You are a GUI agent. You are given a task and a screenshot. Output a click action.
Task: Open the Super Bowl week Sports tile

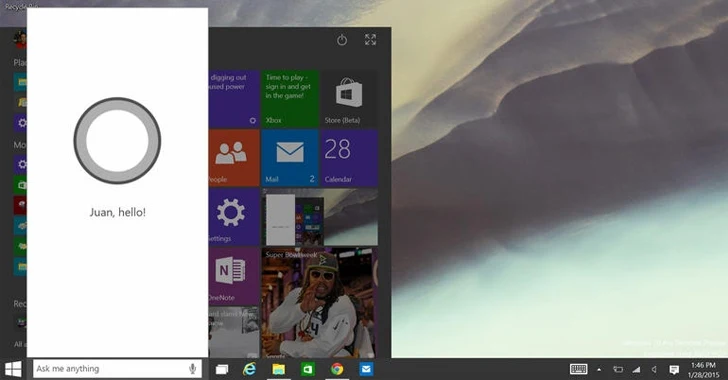[320, 303]
